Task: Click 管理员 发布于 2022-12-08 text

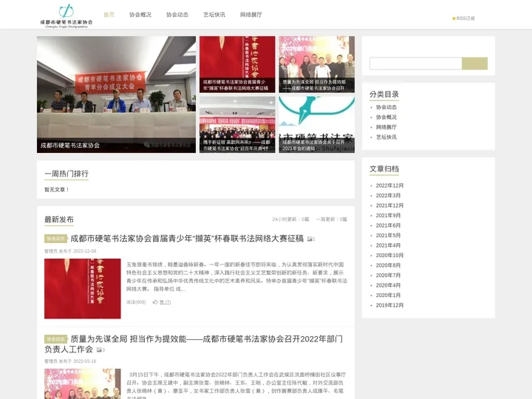Action: click(x=70, y=251)
